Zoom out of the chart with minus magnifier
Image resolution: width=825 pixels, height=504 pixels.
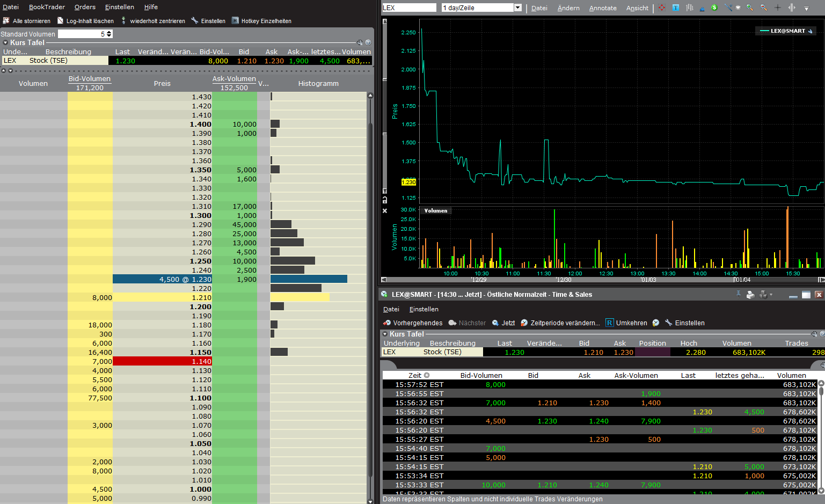763,8
